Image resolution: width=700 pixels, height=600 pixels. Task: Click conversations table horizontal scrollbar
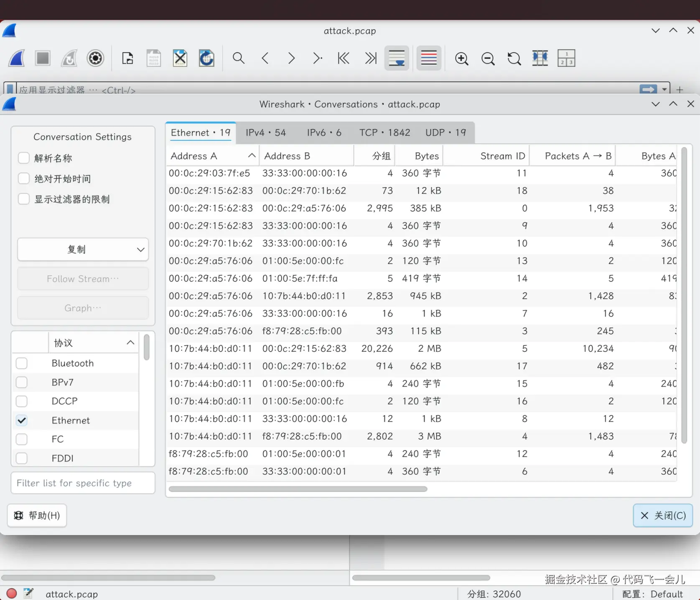click(x=298, y=489)
